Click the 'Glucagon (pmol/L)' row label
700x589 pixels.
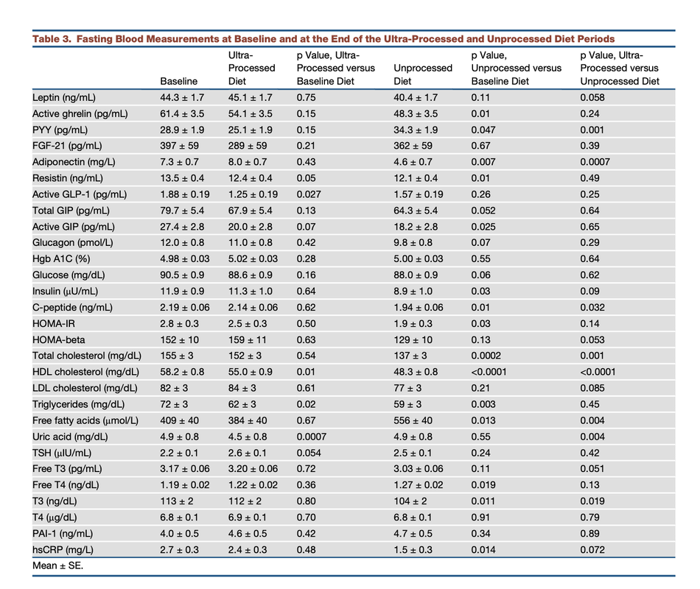point(73,243)
